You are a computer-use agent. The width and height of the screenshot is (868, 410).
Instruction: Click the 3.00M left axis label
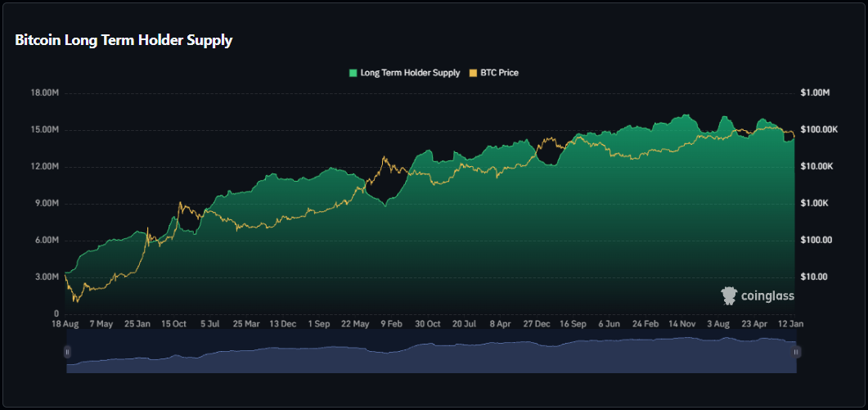coord(45,277)
